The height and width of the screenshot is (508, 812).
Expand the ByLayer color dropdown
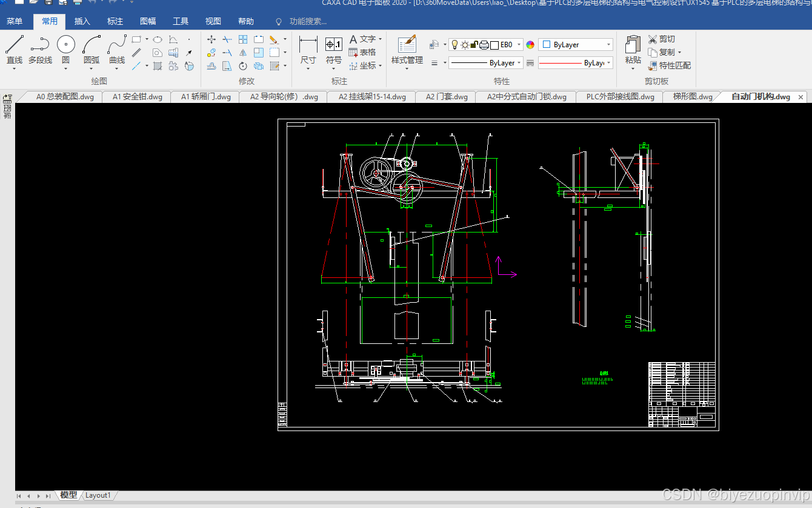pos(576,44)
